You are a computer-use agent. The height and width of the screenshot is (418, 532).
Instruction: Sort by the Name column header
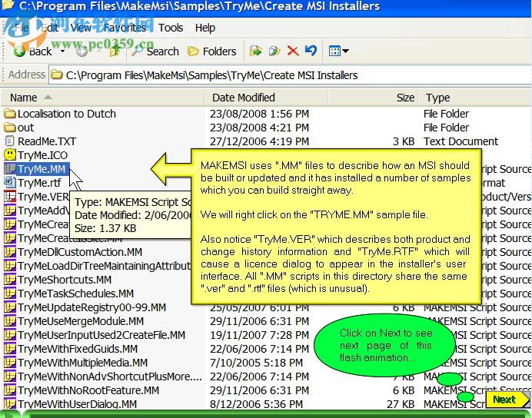tap(102, 98)
